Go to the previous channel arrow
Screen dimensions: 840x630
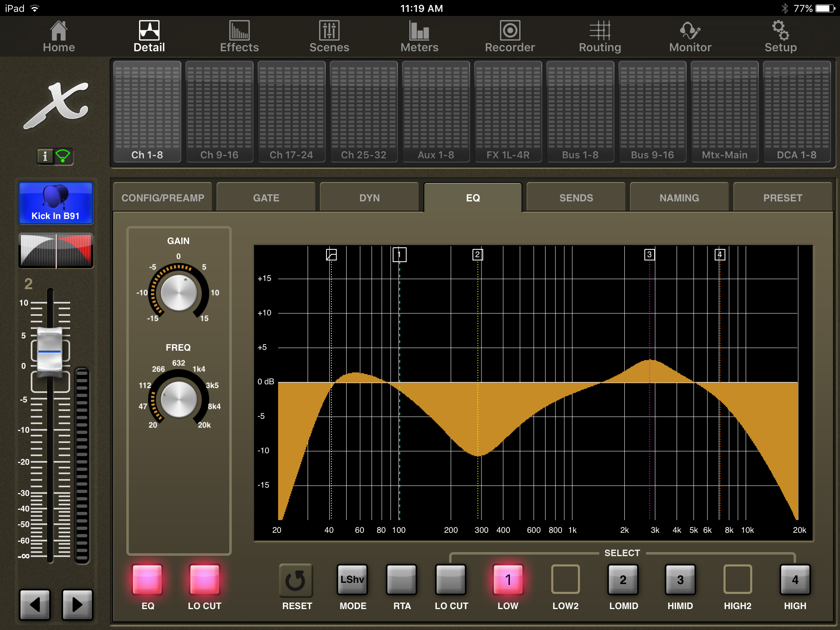pyautogui.click(x=35, y=604)
